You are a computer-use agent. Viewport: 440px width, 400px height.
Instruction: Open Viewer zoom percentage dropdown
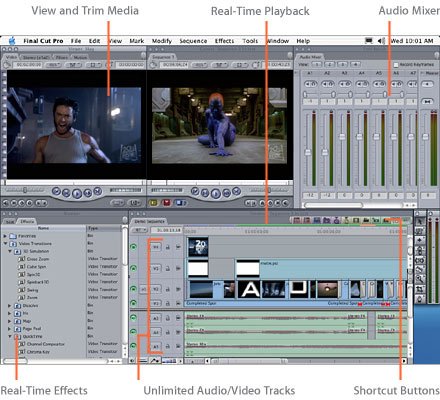53,65
